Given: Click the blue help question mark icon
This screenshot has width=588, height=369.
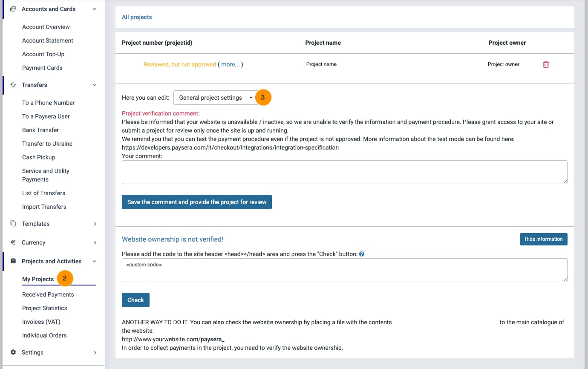Looking at the screenshot, I should click(362, 254).
